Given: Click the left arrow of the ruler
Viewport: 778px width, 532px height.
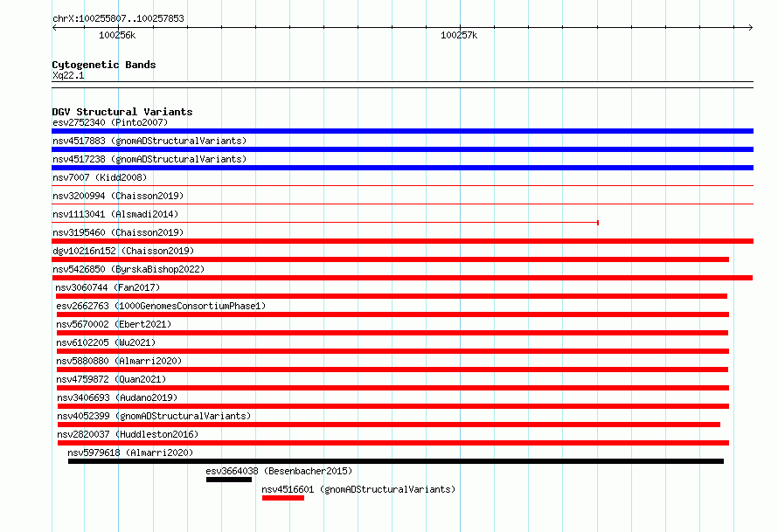Looking at the screenshot, I should pyautogui.click(x=54, y=27).
